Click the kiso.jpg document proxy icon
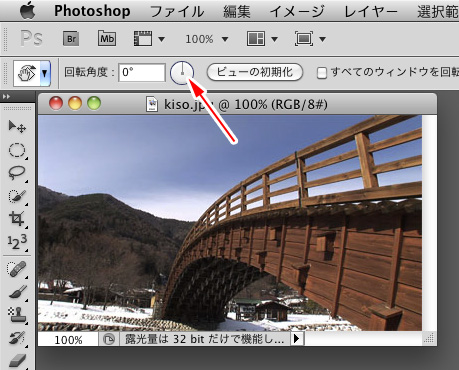 click(x=152, y=104)
